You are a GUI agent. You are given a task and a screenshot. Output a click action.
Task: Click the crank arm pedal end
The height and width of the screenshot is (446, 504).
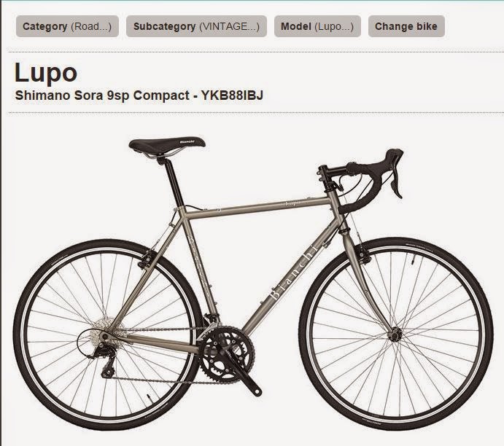click(x=256, y=391)
